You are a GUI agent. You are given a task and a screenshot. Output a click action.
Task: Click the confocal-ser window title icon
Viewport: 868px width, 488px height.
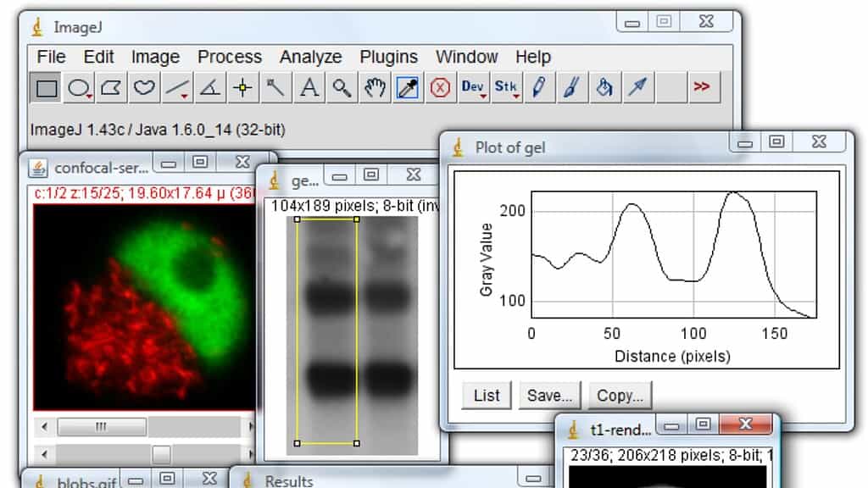(x=38, y=168)
